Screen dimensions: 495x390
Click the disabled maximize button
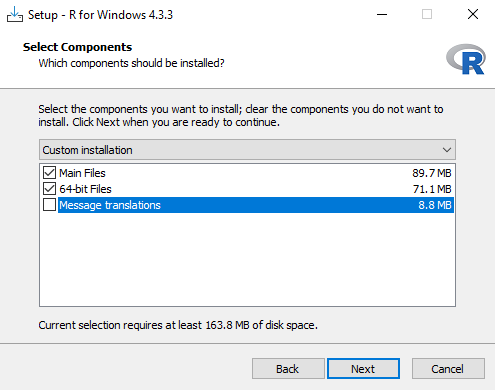[x=427, y=15]
